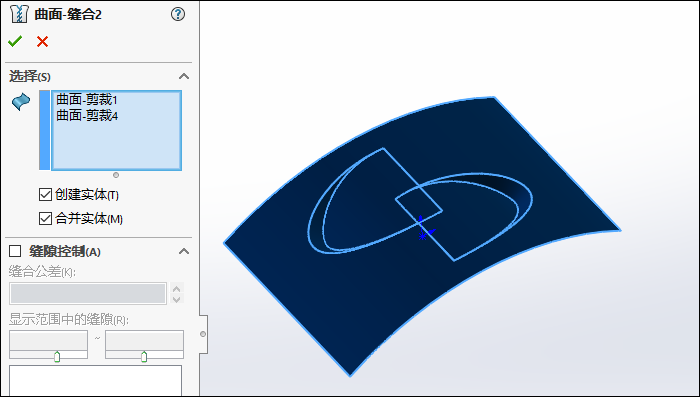700x397 pixels.
Task: Collapse the 缝隙控制 section chevron
Action: (x=184, y=251)
